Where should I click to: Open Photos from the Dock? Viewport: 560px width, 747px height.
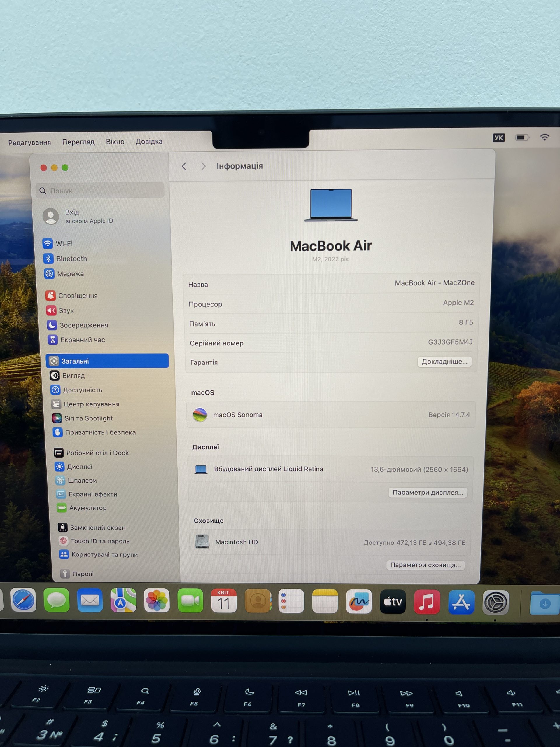(x=157, y=601)
